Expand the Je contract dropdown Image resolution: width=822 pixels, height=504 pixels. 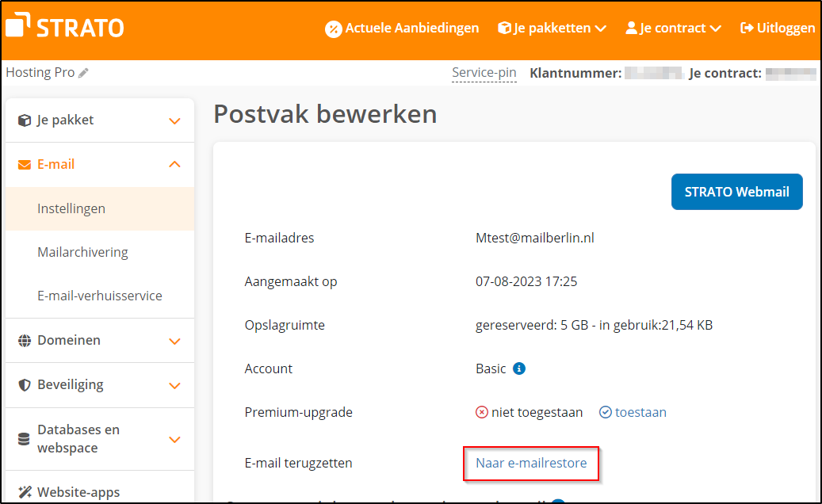(x=673, y=28)
